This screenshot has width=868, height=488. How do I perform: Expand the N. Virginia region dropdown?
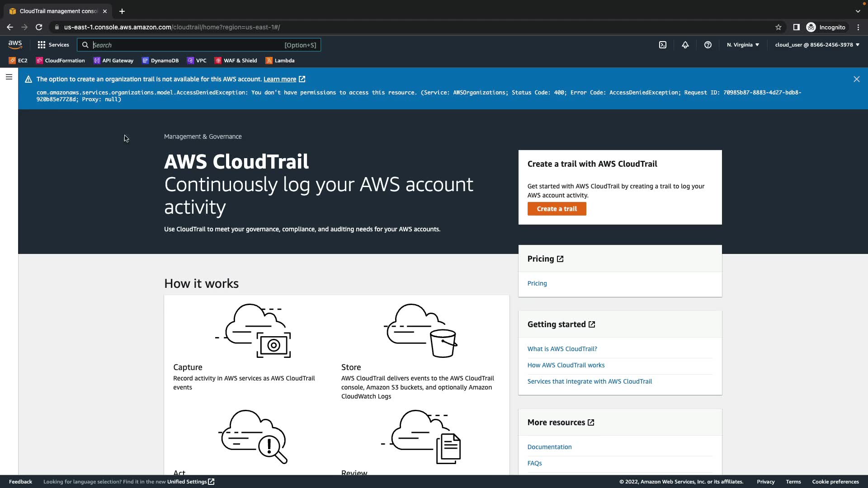[743, 45]
